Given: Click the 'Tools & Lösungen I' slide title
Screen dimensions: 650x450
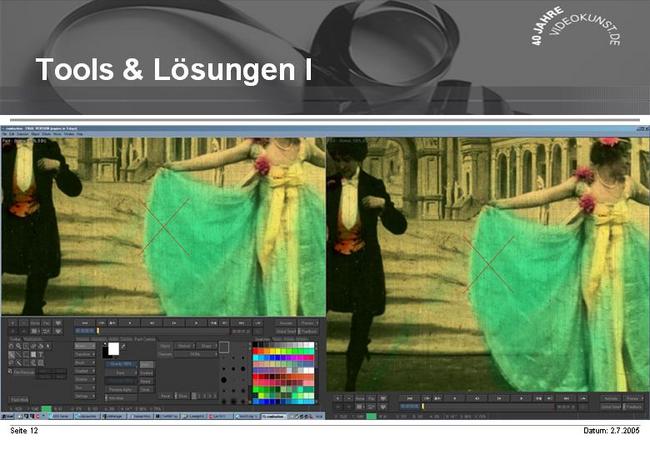Looking at the screenshot, I should tap(174, 69).
